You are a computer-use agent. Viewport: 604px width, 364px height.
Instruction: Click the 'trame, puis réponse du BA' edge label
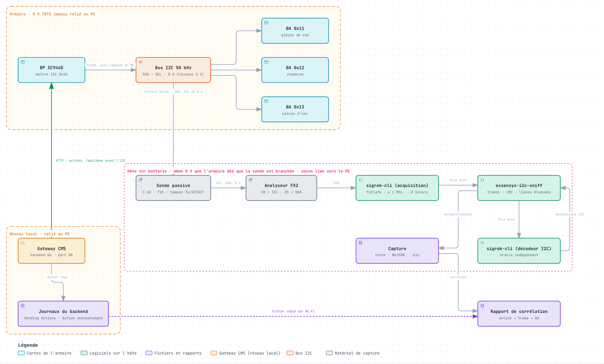[x=111, y=65]
